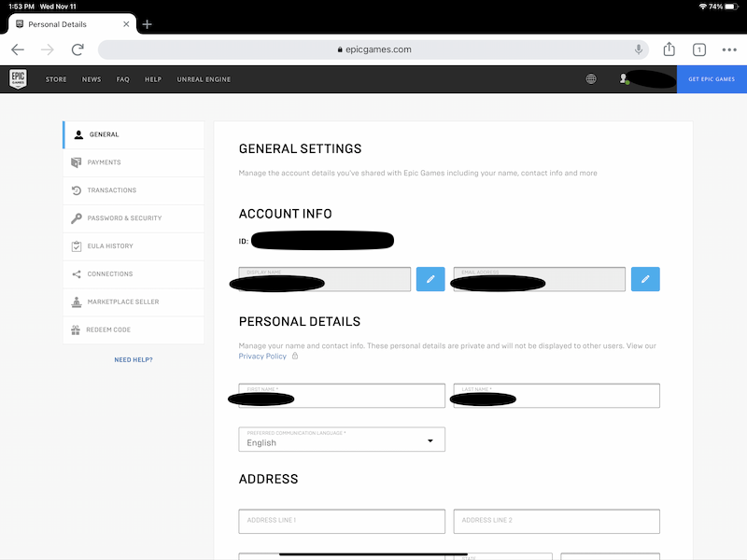Click the Transactions history icon

(77, 190)
